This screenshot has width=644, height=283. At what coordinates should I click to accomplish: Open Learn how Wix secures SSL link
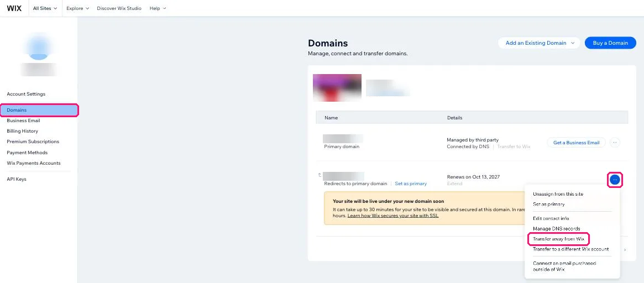pos(393,216)
